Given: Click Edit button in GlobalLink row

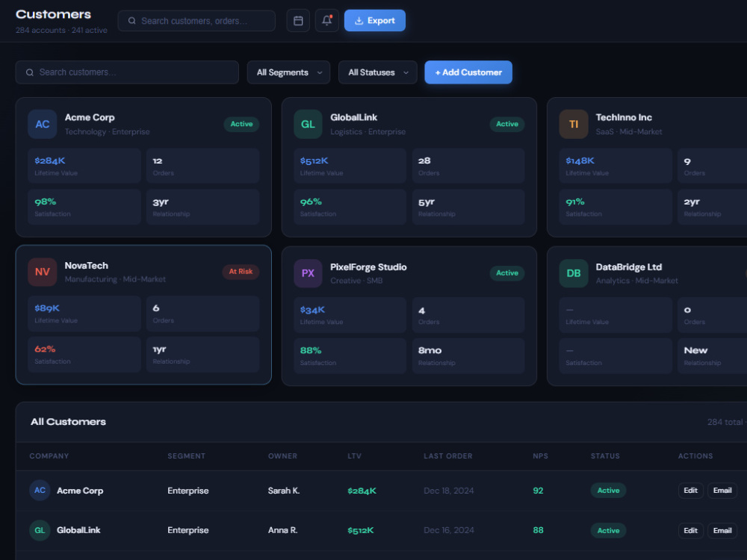Looking at the screenshot, I should pyautogui.click(x=691, y=530).
